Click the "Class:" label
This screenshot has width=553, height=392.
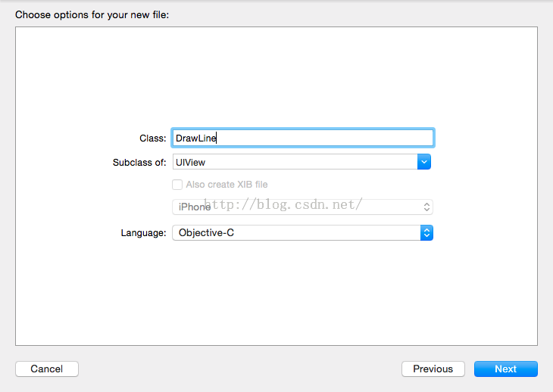(x=153, y=138)
